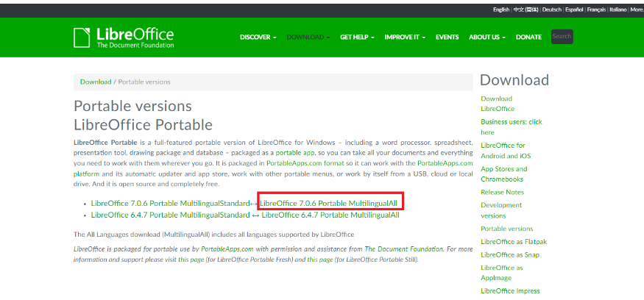Open 'this page' link for Portable Fresh
This screenshot has width=644, height=300.
pyautogui.click(x=191, y=260)
